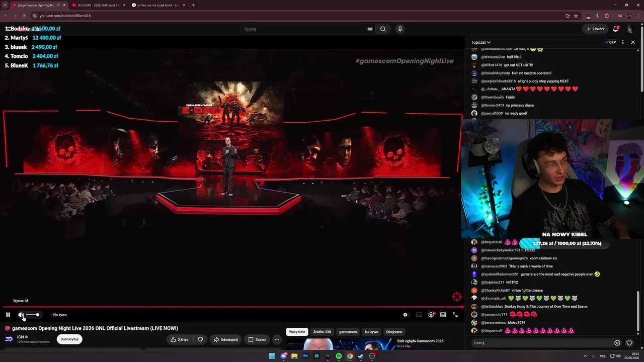Jump to live with the Na żywo indicator
This screenshot has height=362, width=644.
59,315
